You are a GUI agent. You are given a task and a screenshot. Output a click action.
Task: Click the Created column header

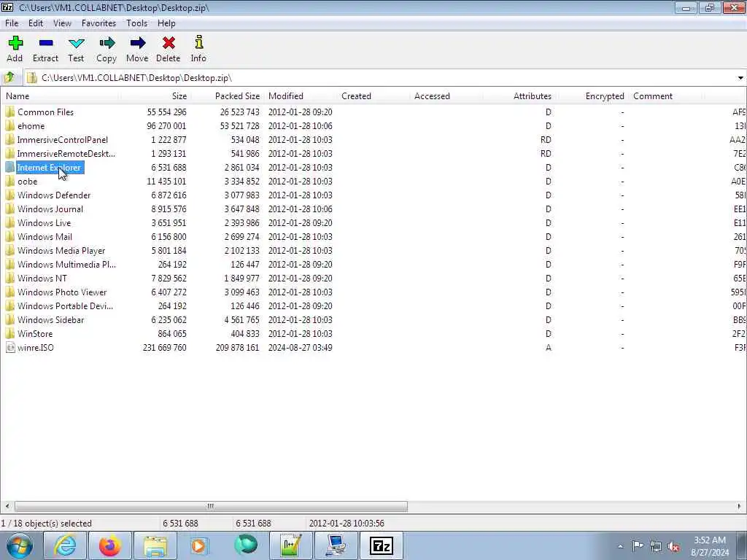(373, 96)
